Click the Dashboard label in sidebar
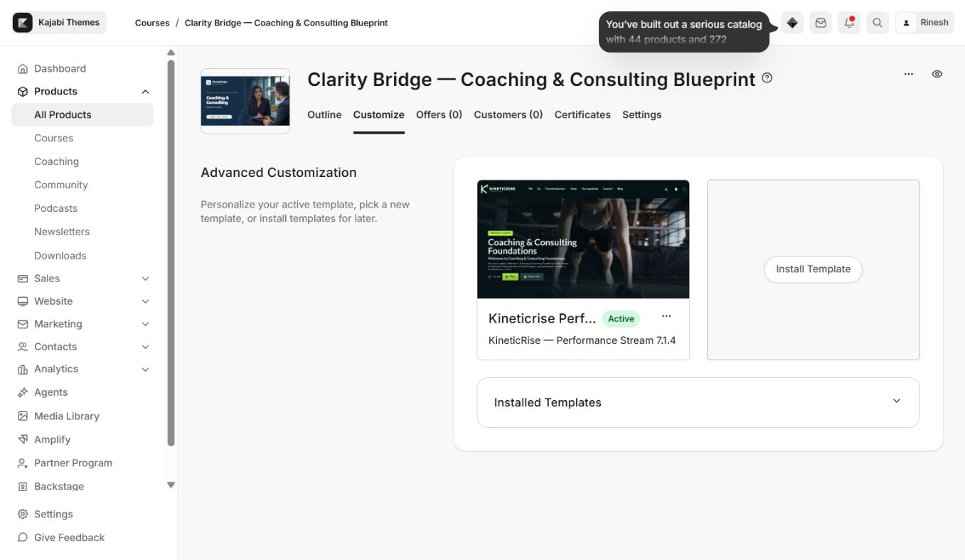Viewport: 965px width, 560px height. coord(60,68)
